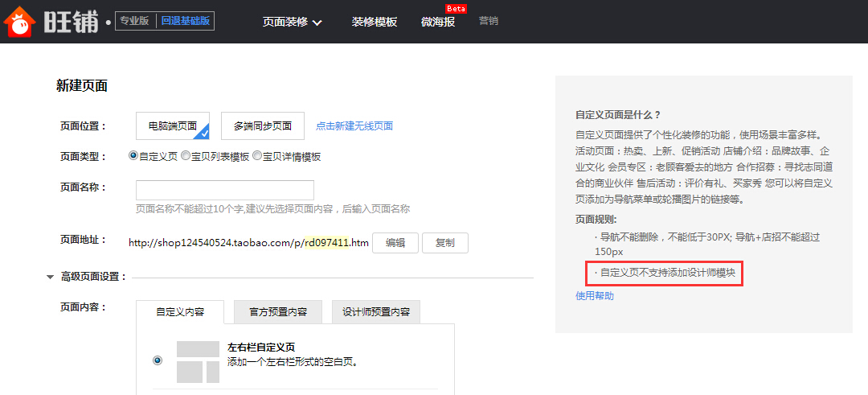Collapse the 高级页面设置 section triangle
Screen dimensions: 868x395
(51, 277)
